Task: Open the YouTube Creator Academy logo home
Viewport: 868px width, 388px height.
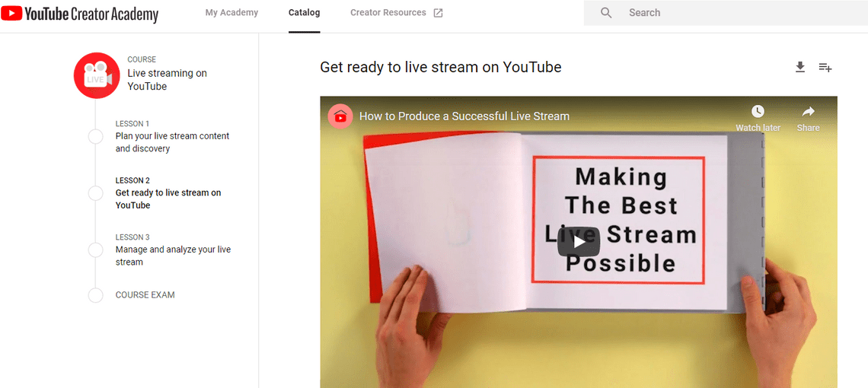Action: tap(80, 14)
